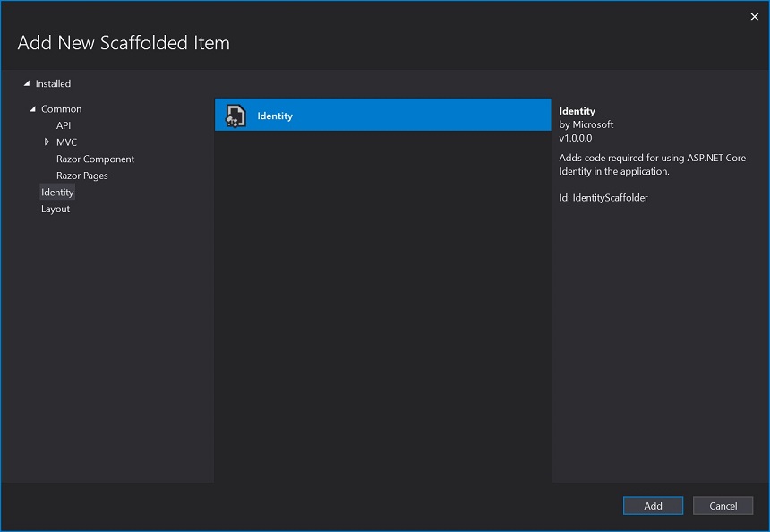Viewport: 770px width, 532px height.
Task: Click the 'by Microsoft' text
Action: pyautogui.click(x=586, y=124)
